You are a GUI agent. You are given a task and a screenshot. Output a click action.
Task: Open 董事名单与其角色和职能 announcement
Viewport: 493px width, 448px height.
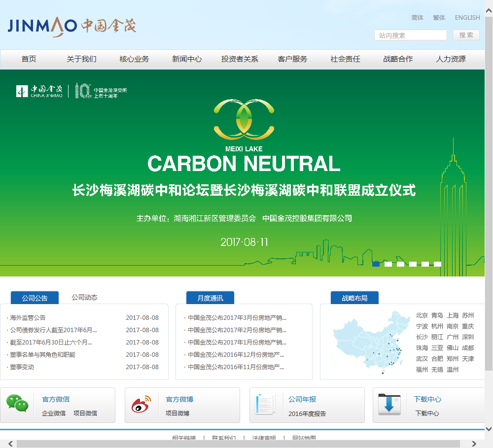tap(42, 355)
